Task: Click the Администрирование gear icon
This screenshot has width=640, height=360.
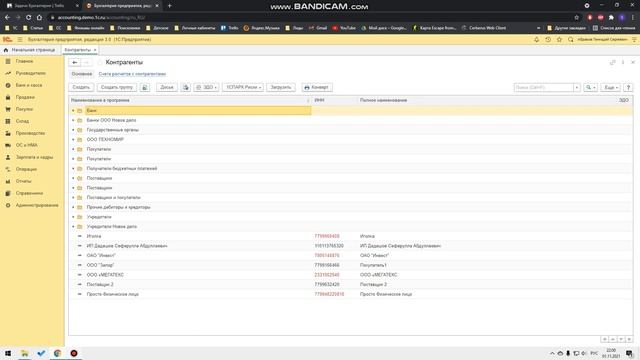Action: tap(8, 205)
